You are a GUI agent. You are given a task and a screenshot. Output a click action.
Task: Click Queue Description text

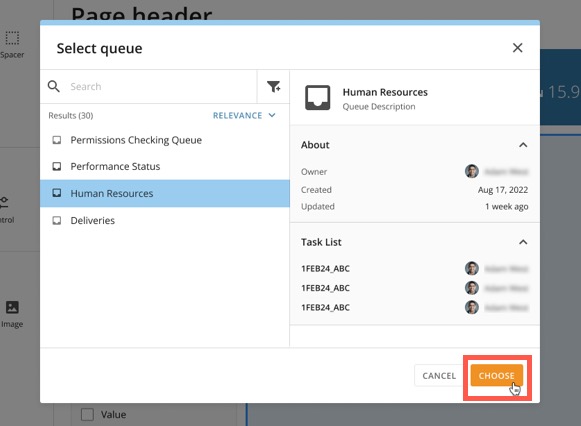[379, 107]
